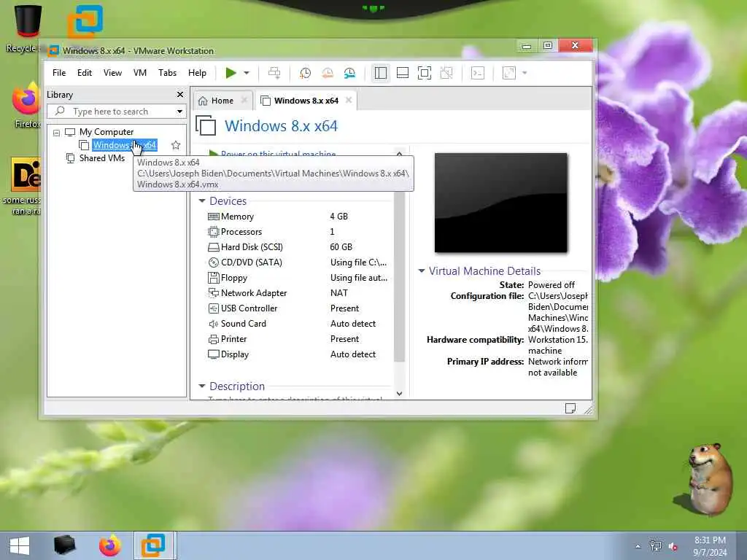Collapse the Devices section
This screenshot has width=747, height=560.
click(x=201, y=201)
